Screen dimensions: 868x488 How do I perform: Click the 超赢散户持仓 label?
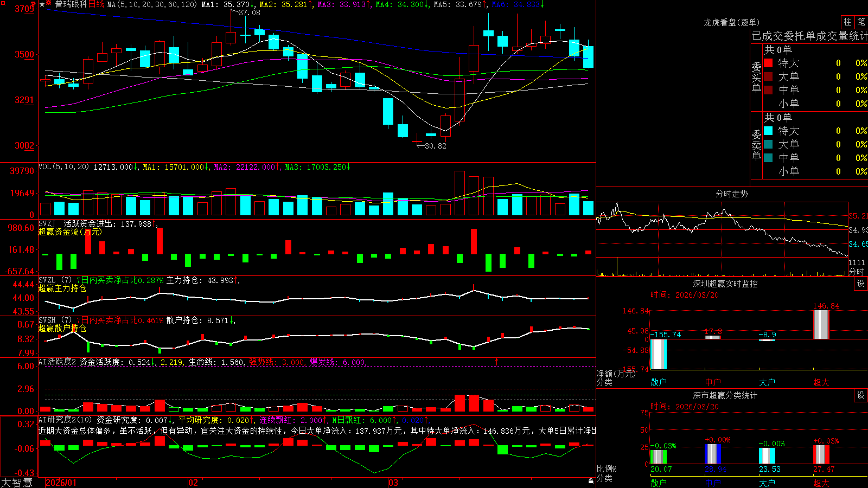62,328
